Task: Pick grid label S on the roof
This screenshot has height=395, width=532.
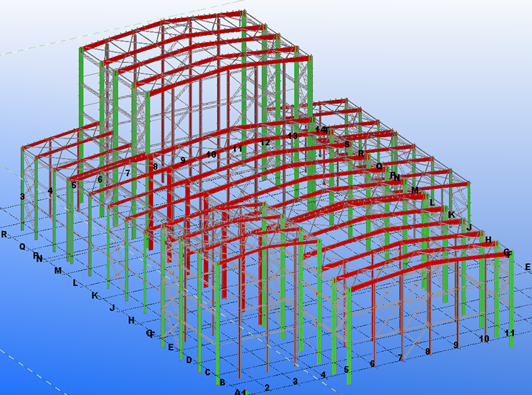Action: pyautogui.click(x=346, y=144)
